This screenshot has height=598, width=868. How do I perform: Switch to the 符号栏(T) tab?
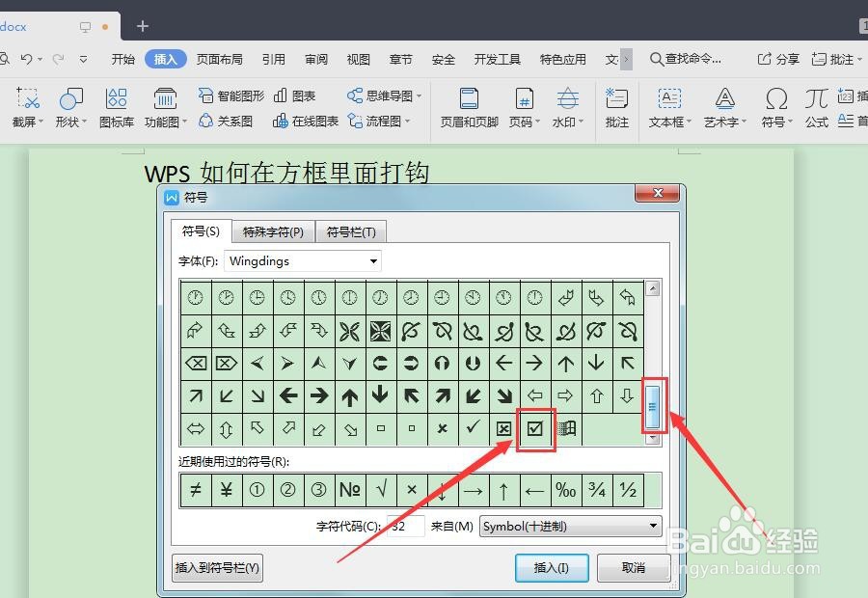pos(351,232)
